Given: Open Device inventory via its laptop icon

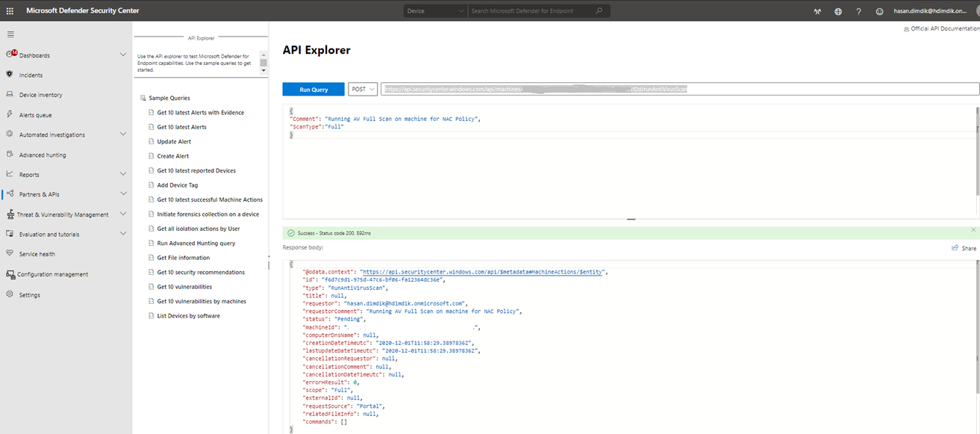Looking at the screenshot, I should tap(10, 95).
